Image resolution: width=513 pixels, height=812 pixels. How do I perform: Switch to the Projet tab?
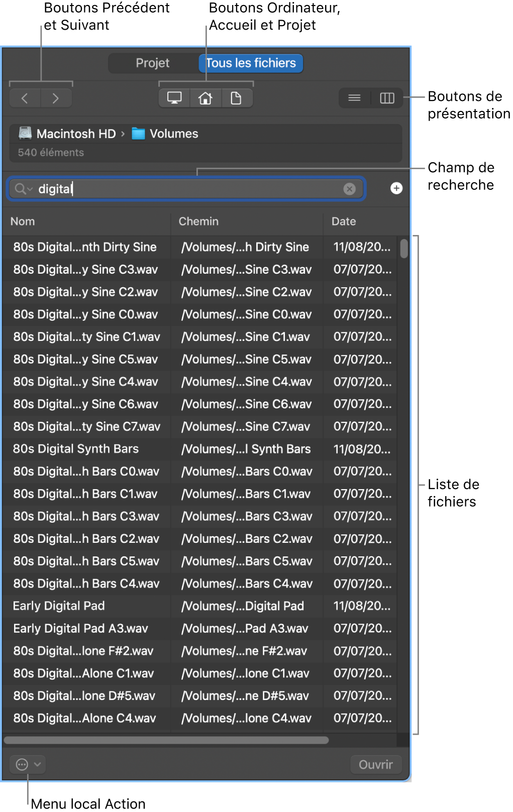153,63
